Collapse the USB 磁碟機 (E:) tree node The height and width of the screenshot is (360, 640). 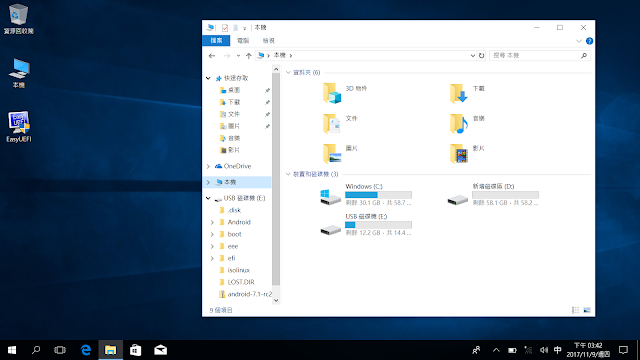[208, 198]
